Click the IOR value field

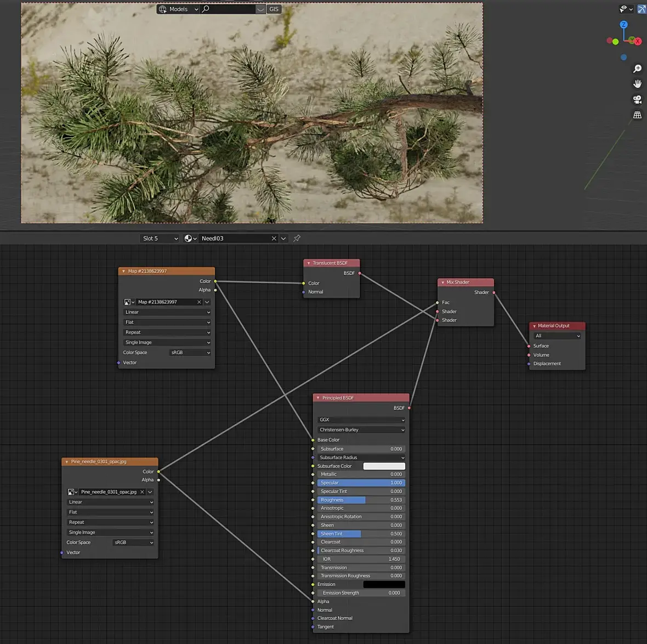pyautogui.click(x=361, y=559)
